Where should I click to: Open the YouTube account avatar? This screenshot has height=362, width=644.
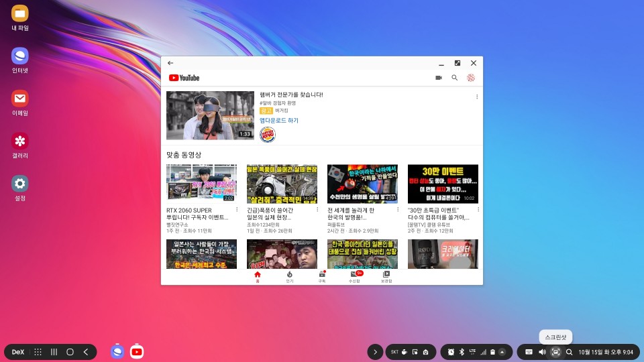(471, 78)
